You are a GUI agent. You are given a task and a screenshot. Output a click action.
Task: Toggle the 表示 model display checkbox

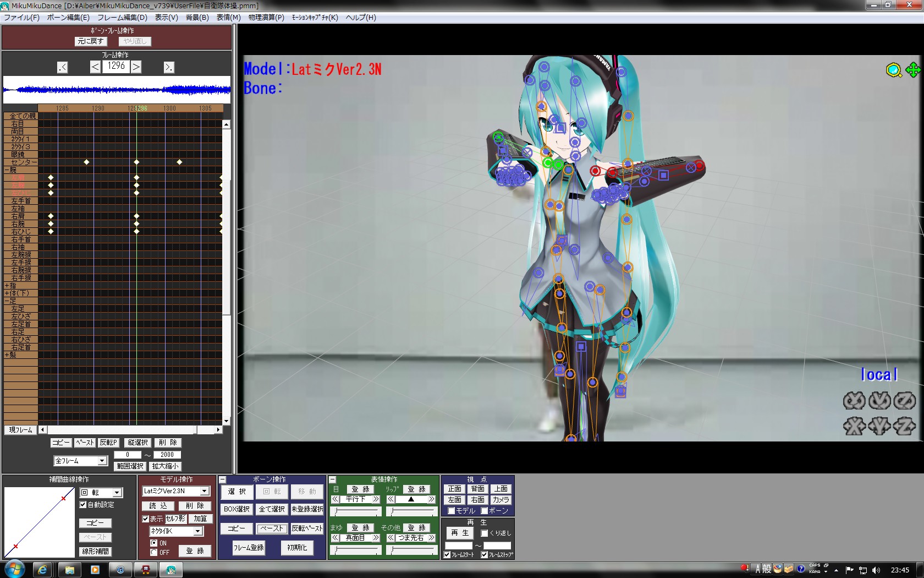(146, 519)
